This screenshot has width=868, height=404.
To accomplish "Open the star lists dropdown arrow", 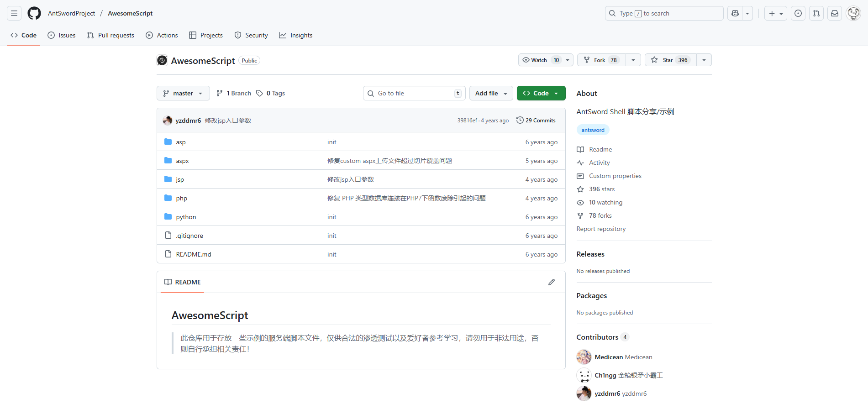I will point(704,60).
